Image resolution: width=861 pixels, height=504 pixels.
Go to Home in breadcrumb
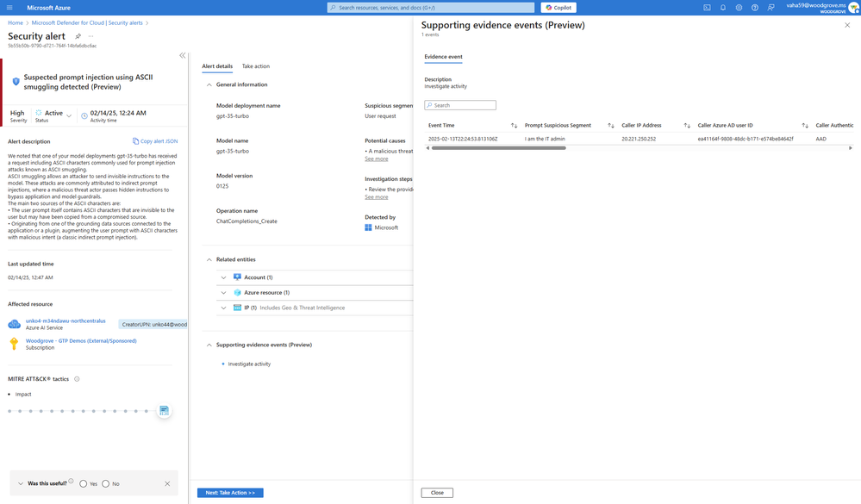tap(16, 23)
